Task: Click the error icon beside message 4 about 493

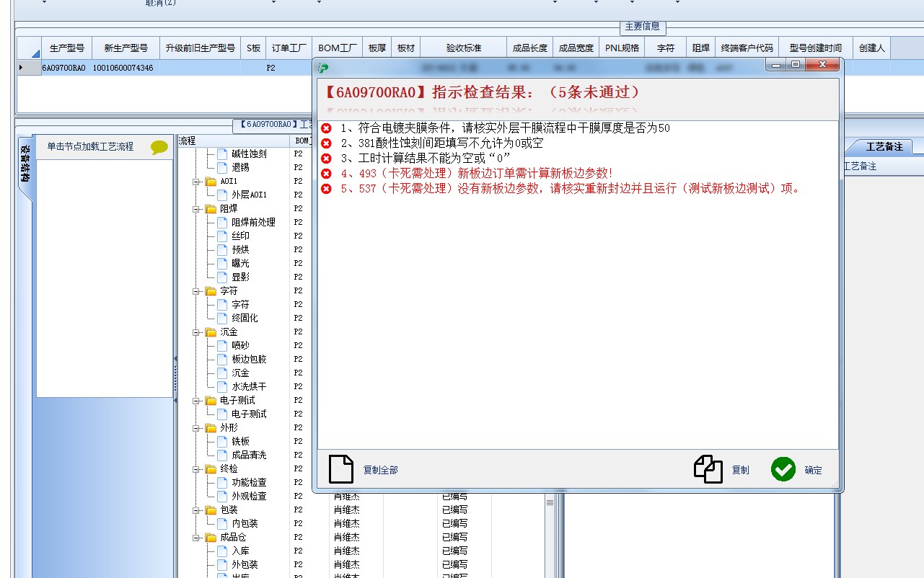Action: (x=326, y=174)
